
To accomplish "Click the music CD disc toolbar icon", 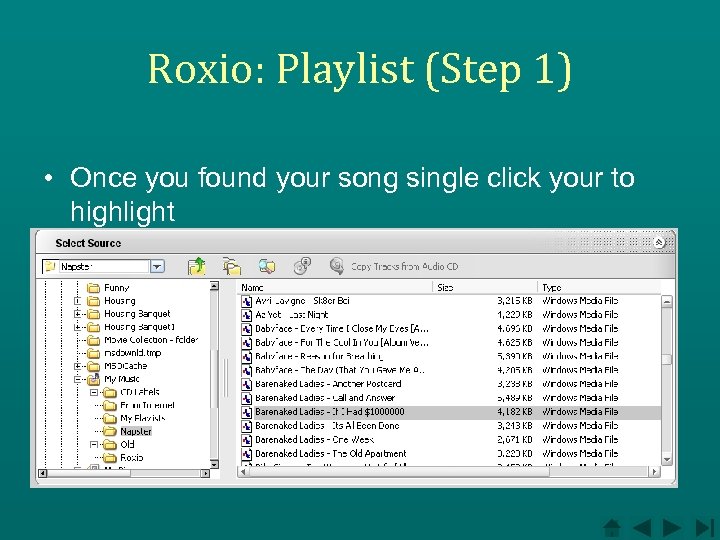I will point(302,265).
